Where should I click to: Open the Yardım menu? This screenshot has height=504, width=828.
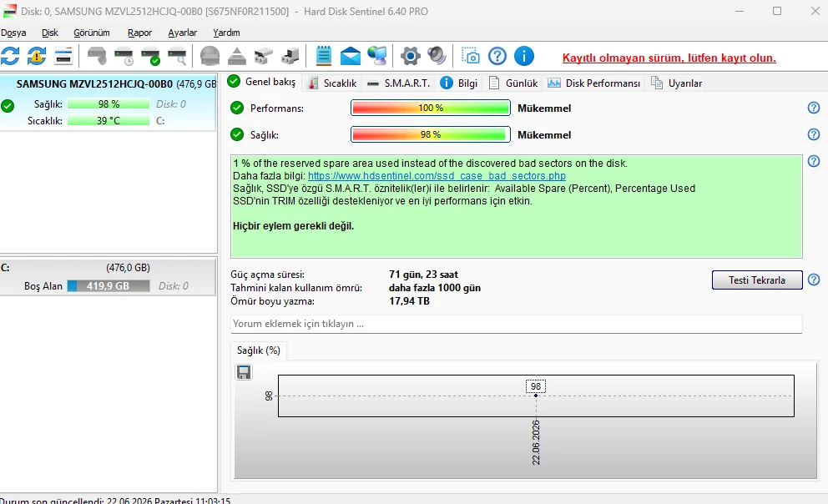coord(226,33)
